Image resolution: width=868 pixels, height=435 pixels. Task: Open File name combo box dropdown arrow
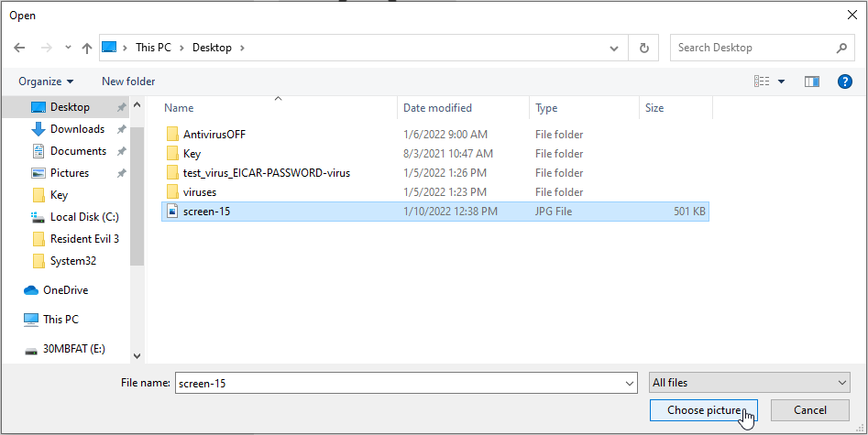(630, 383)
